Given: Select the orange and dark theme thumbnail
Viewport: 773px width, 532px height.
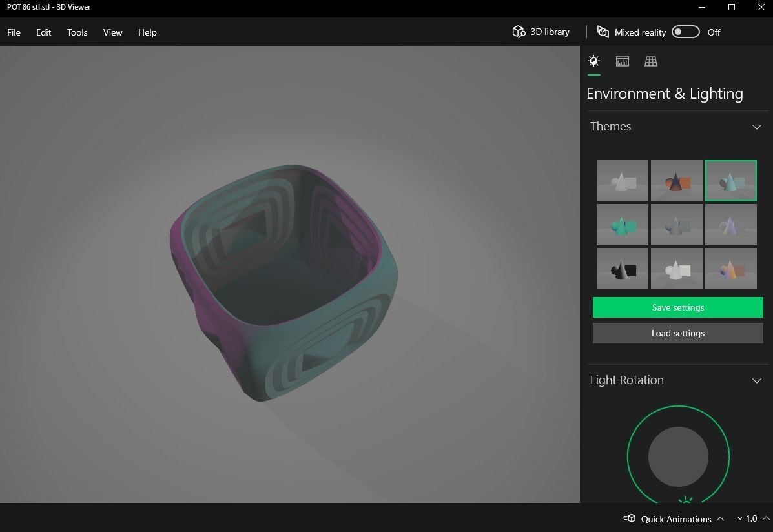Looking at the screenshot, I should pos(676,181).
